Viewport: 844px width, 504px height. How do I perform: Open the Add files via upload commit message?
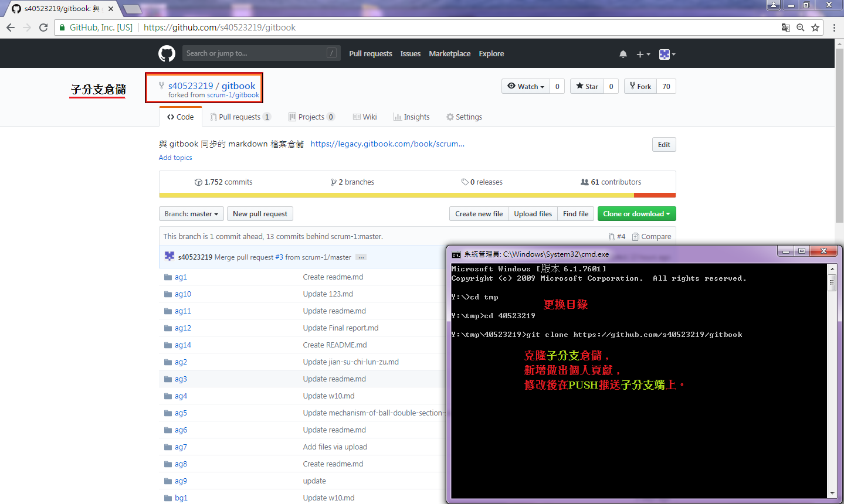click(x=335, y=447)
